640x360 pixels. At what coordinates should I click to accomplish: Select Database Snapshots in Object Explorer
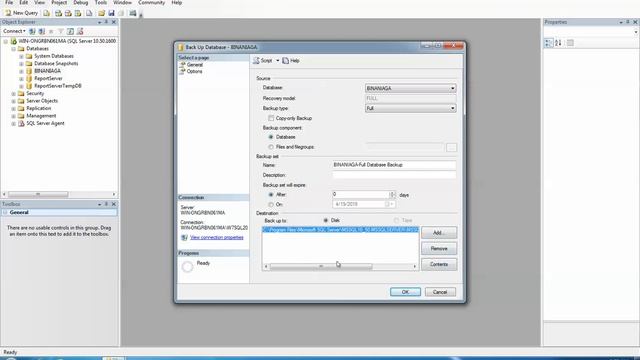pos(56,63)
